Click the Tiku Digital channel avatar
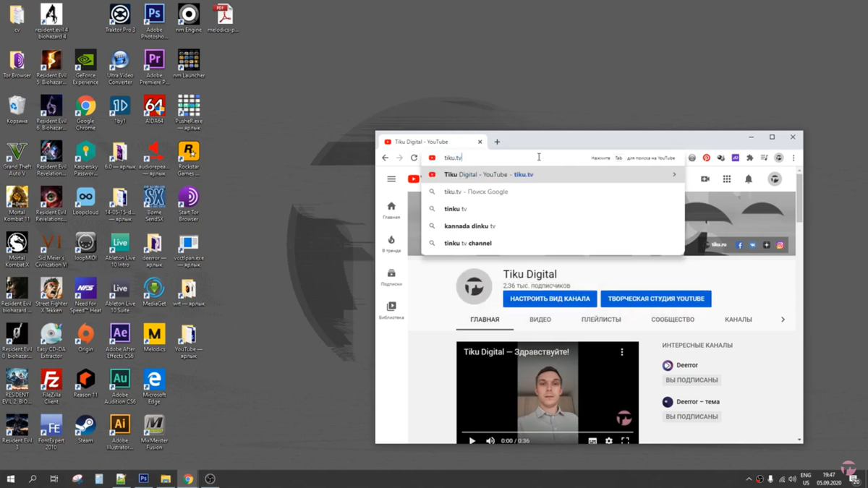The image size is (868, 488). (x=474, y=287)
